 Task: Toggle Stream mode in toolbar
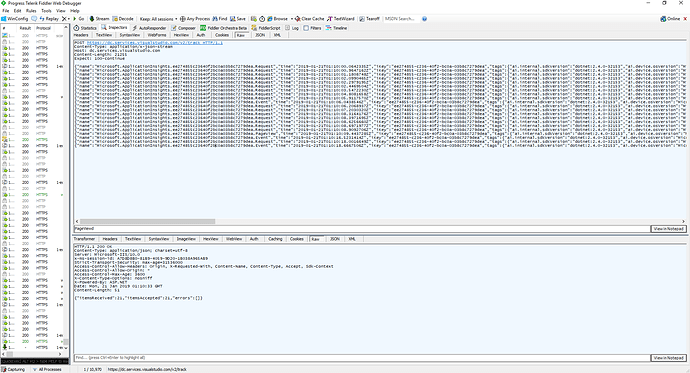99,19
